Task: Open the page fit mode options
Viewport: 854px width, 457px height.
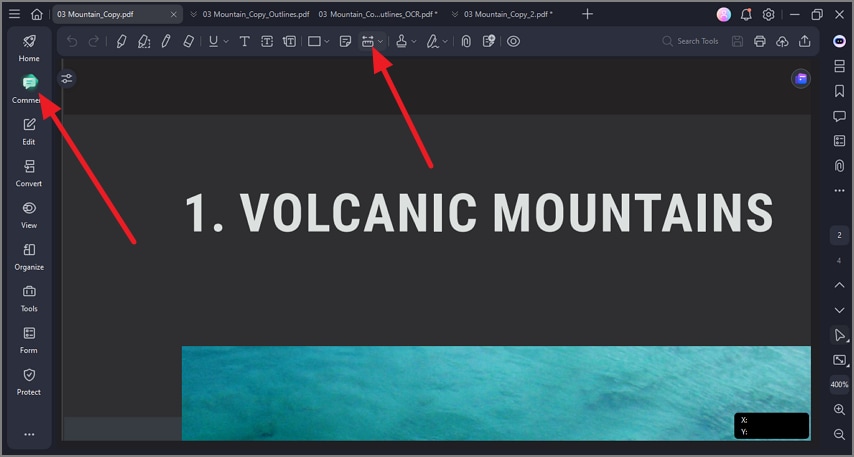Action: 840,360
